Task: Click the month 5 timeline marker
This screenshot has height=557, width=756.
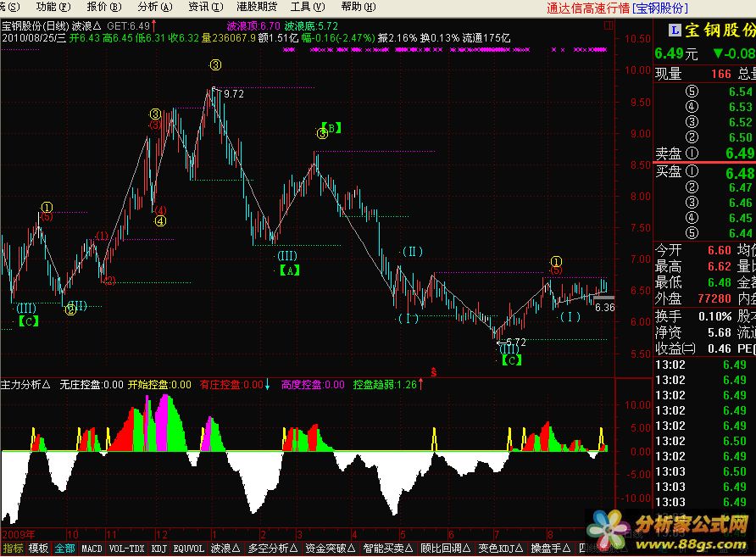Action: click(403, 534)
